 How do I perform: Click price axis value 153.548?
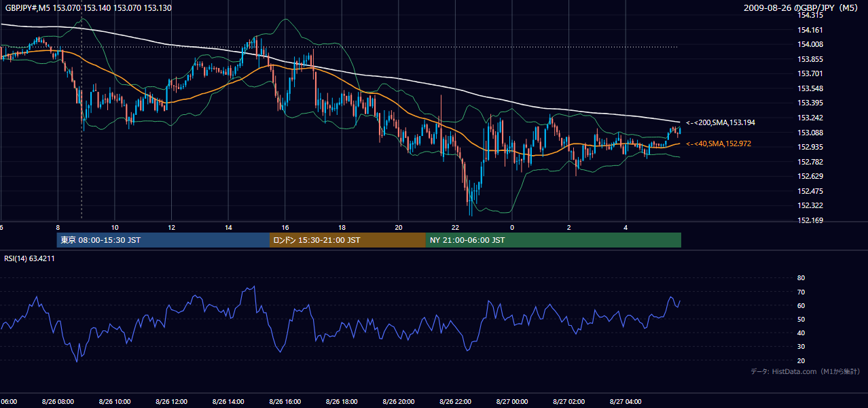[810, 88]
